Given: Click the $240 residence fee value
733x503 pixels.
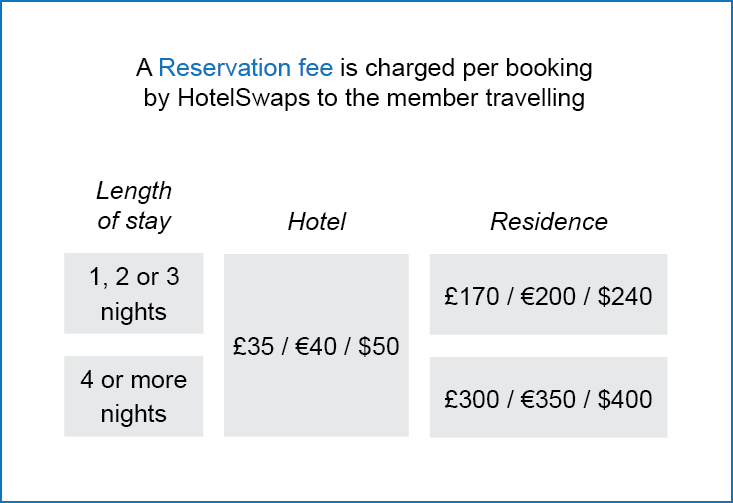Looking at the screenshot, I should 625,296.
